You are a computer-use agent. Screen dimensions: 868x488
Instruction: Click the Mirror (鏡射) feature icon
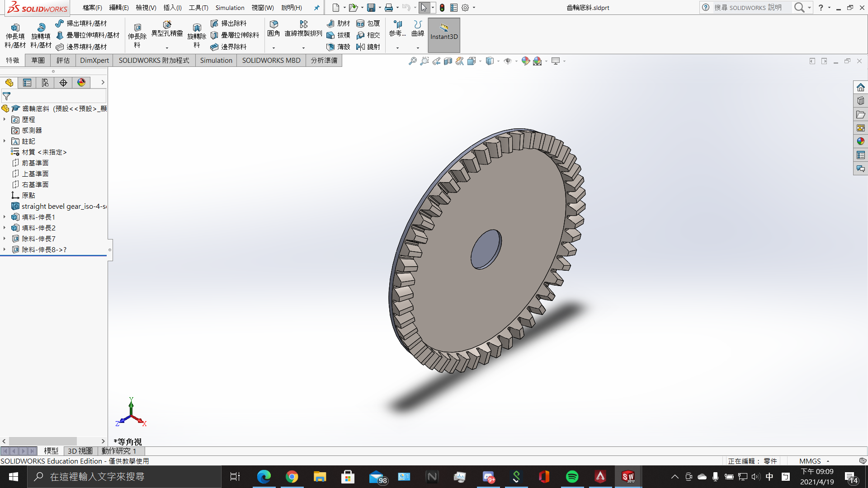coord(368,47)
